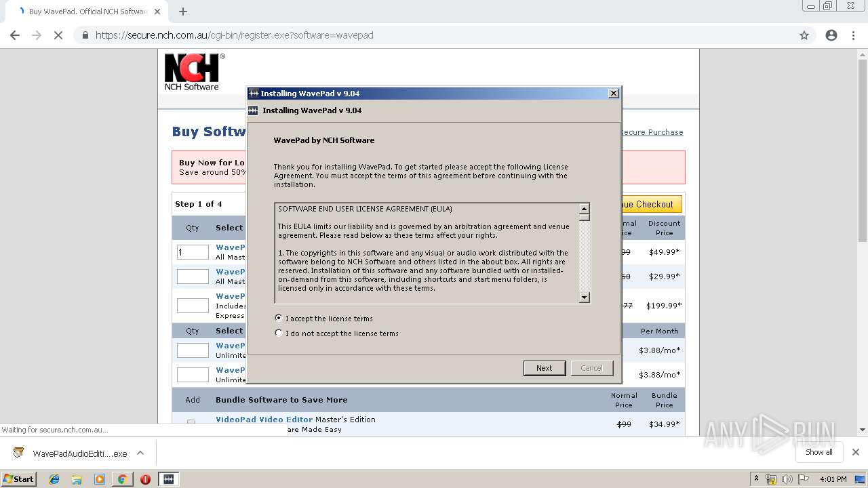Click the volume speaker tray icon
The image size is (868, 488).
(x=787, y=479)
